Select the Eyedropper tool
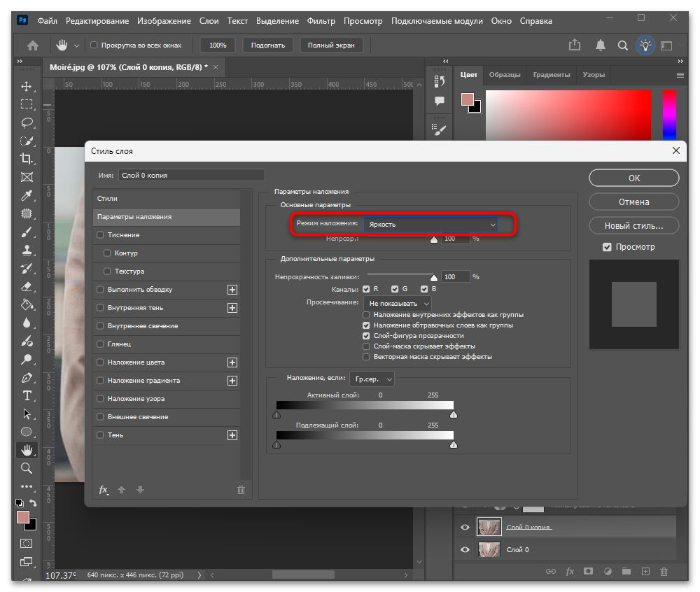The image size is (700, 592). [x=27, y=195]
